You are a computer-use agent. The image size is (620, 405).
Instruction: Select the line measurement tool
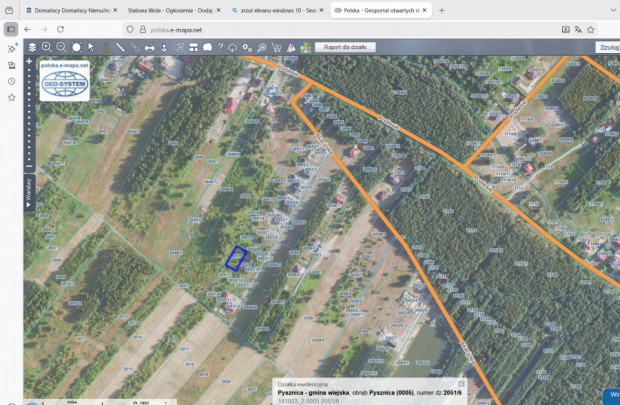(x=120, y=47)
